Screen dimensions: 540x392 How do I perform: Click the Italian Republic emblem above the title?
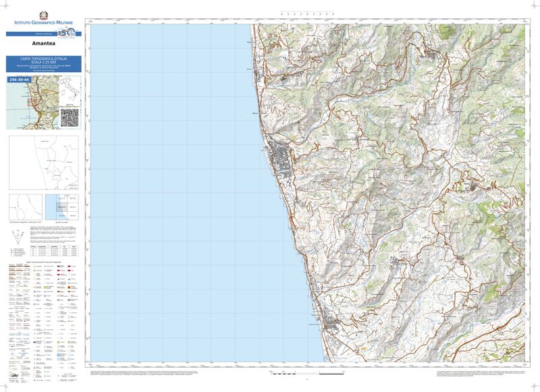pos(43,16)
